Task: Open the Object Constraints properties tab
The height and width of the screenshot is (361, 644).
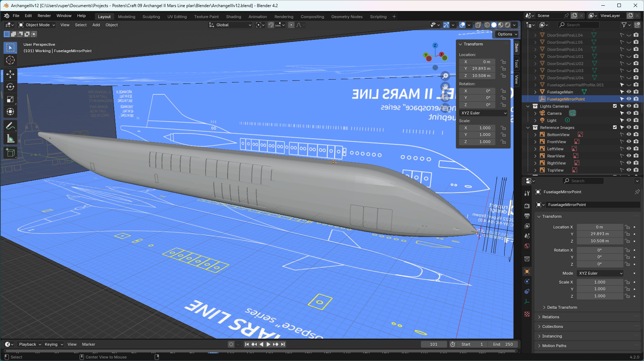Action: click(527, 291)
